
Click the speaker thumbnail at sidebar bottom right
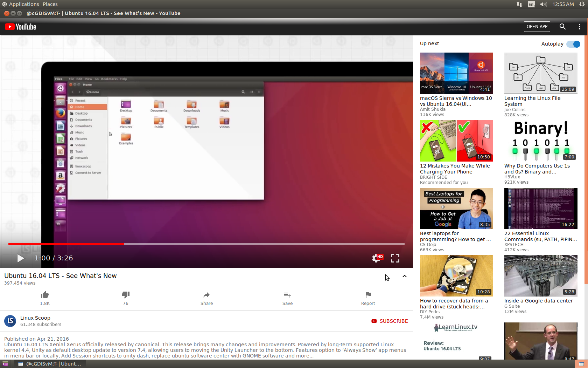541,341
